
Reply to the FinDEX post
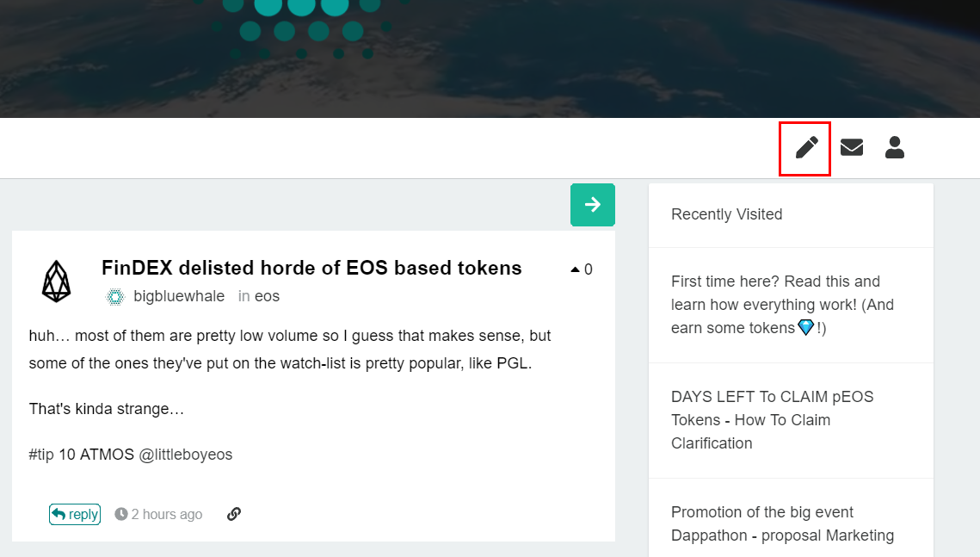click(x=75, y=514)
